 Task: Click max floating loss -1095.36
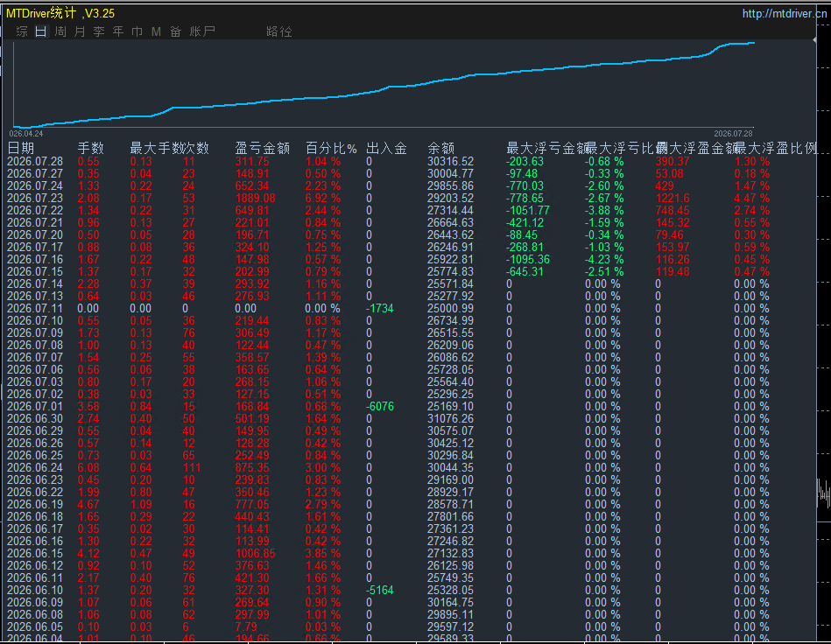pos(528,260)
